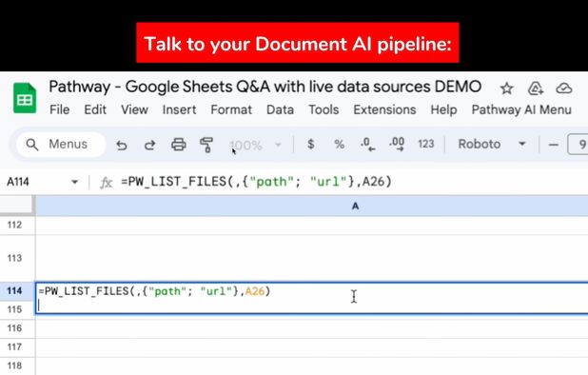Click the undo arrow icon
Viewport: 588px width, 375px height.
point(122,145)
